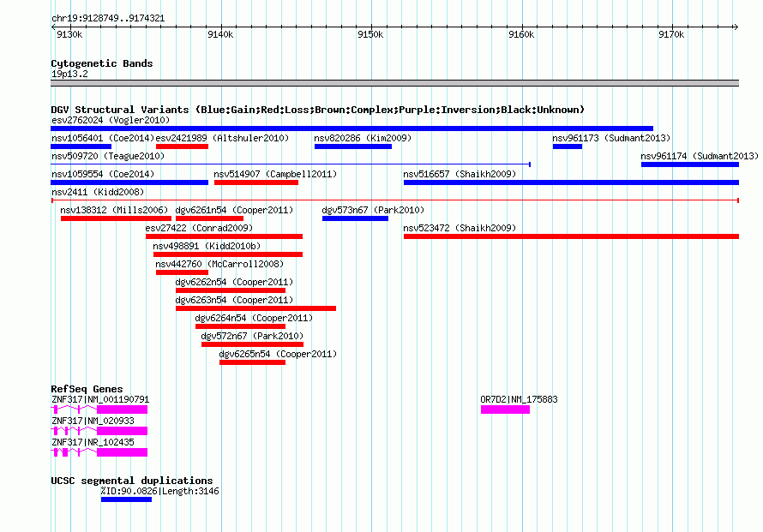Click the gray cytogenetic band bar
The width and height of the screenshot is (763, 532).
click(394, 83)
